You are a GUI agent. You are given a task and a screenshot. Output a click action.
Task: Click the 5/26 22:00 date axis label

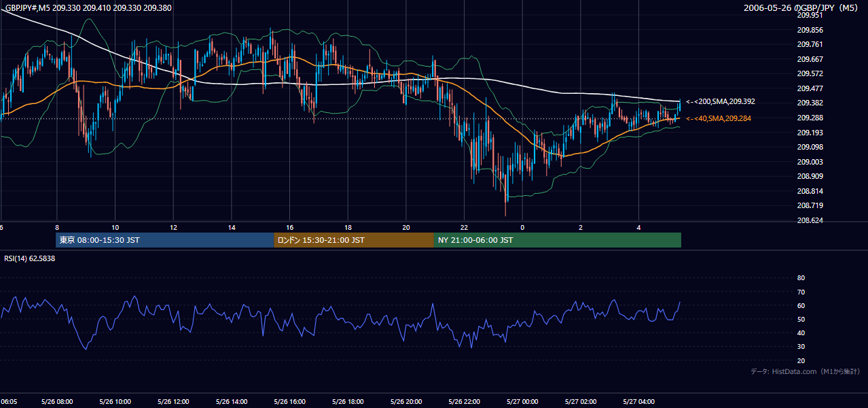[465, 401]
